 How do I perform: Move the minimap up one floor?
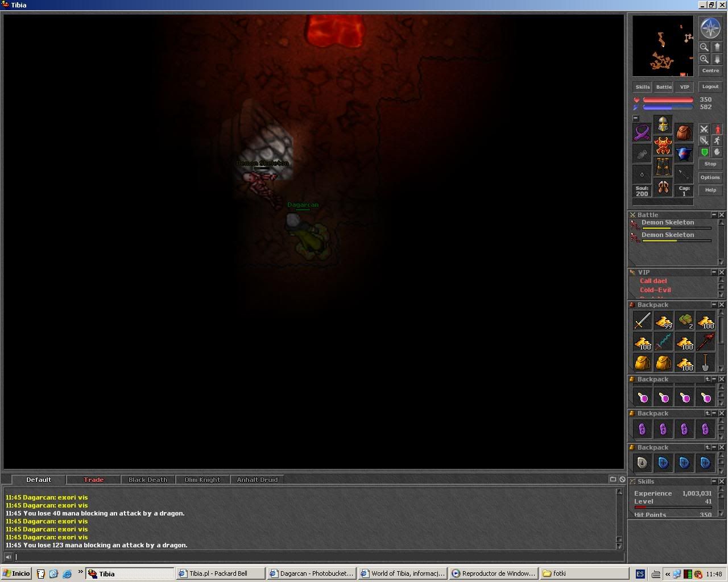click(717, 47)
